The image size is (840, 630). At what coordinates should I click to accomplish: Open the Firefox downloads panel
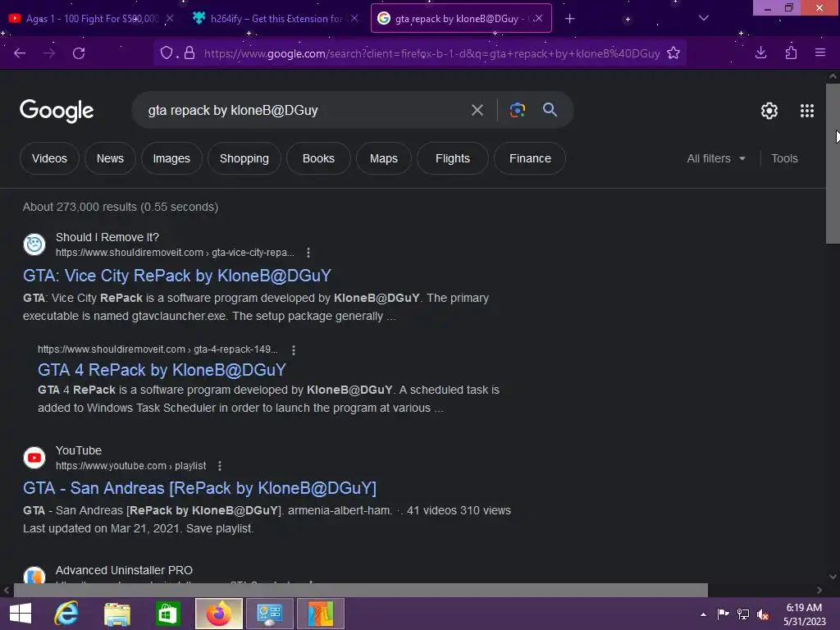[x=760, y=52]
